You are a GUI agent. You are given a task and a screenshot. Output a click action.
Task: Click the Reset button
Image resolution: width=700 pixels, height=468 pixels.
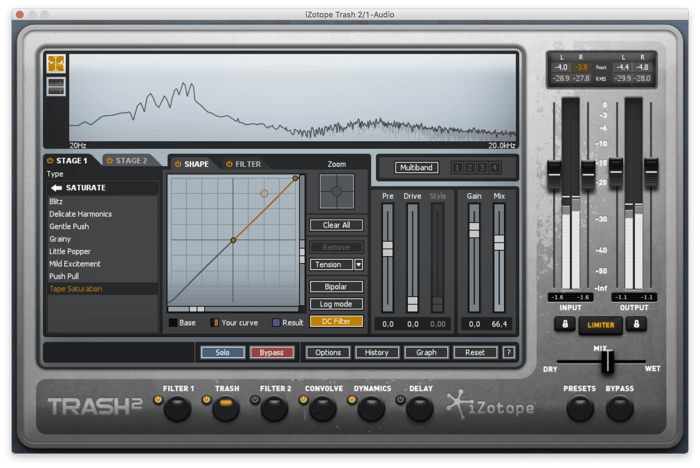pyautogui.click(x=475, y=352)
